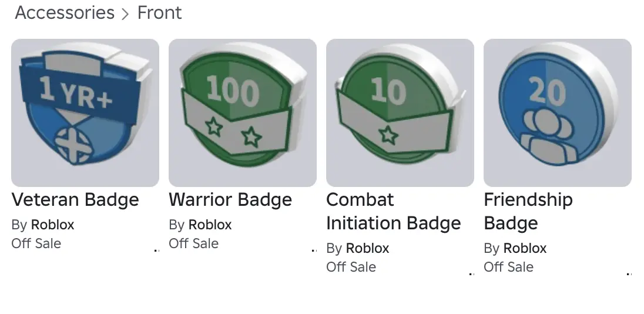Go to the Accessories breadcrumb
This screenshot has width=644, height=314.
click(x=65, y=13)
